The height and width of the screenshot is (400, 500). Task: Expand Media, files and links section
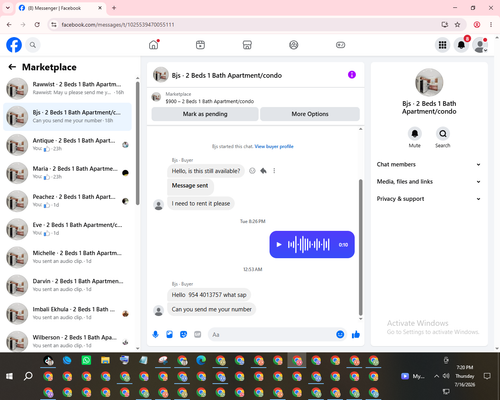point(429,182)
